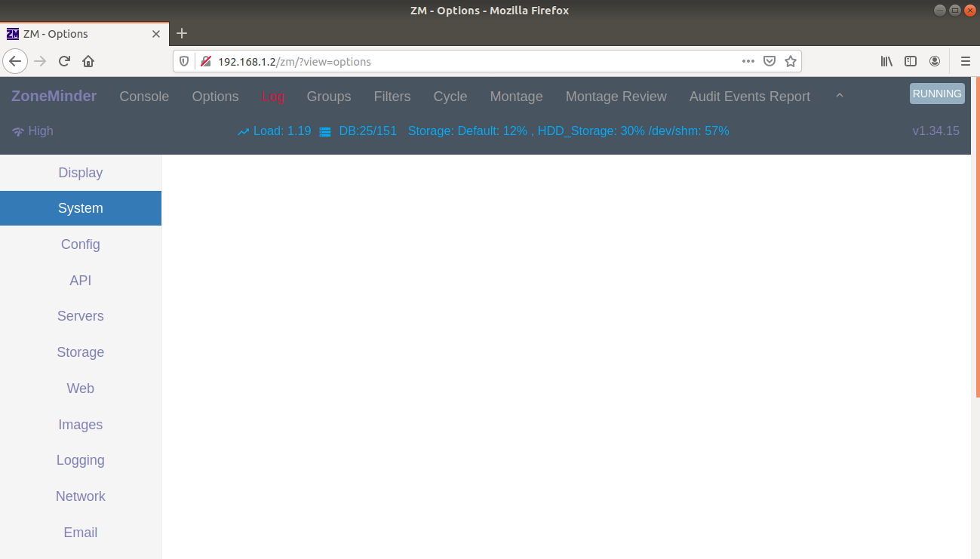This screenshot has width=980, height=559.
Task: Reload the page with the refresh icon
Action: [x=65, y=61]
